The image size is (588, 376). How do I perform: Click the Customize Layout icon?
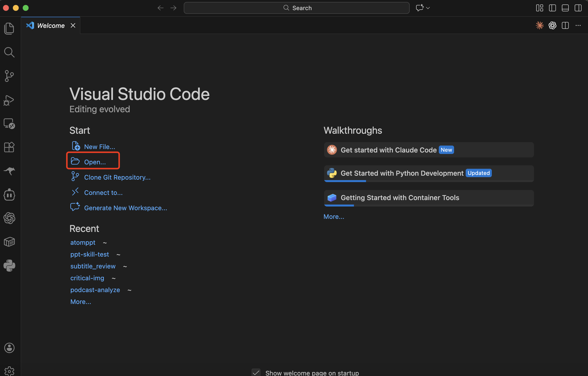[540, 8]
